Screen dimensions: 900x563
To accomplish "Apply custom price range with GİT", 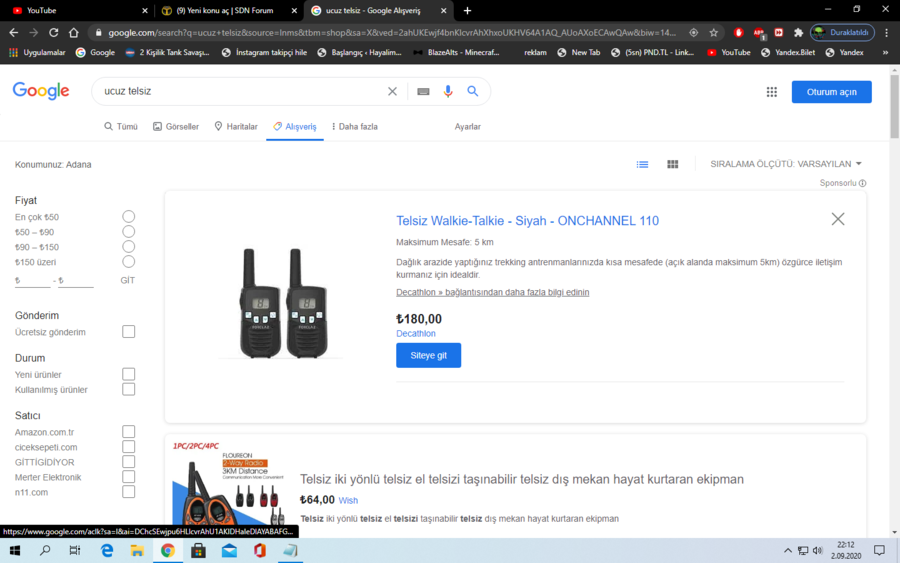I will click(x=127, y=280).
